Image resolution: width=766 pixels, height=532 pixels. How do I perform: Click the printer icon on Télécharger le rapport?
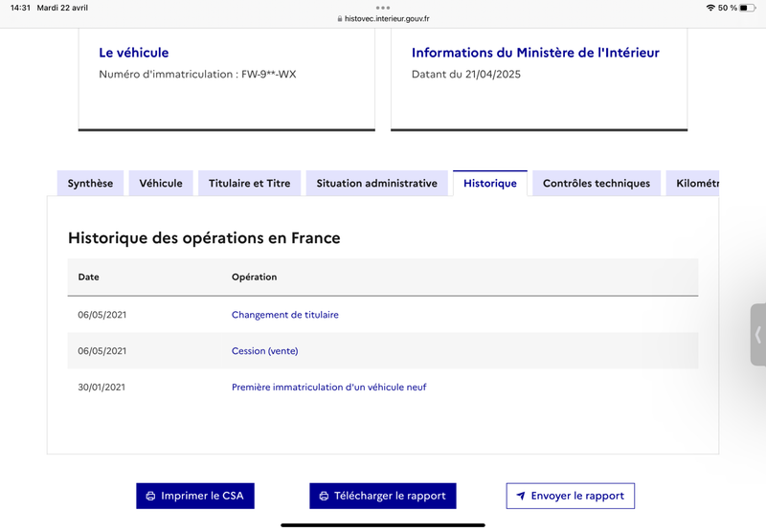pos(324,496)
